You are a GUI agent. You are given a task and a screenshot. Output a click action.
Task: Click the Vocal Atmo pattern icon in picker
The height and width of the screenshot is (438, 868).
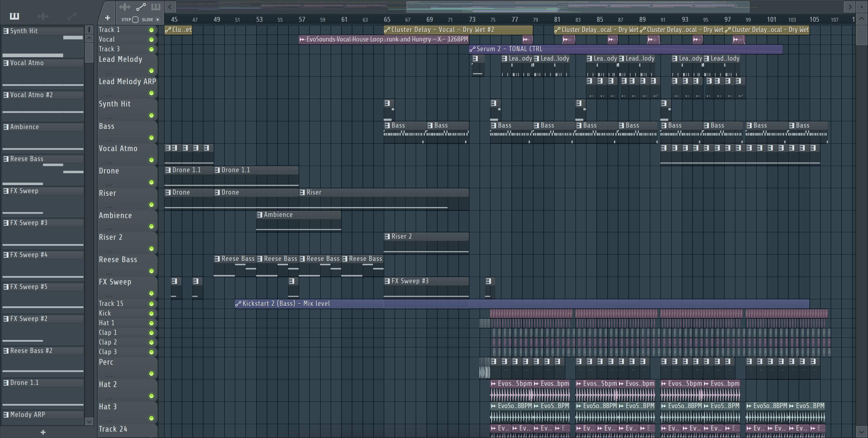pos(6,63)
